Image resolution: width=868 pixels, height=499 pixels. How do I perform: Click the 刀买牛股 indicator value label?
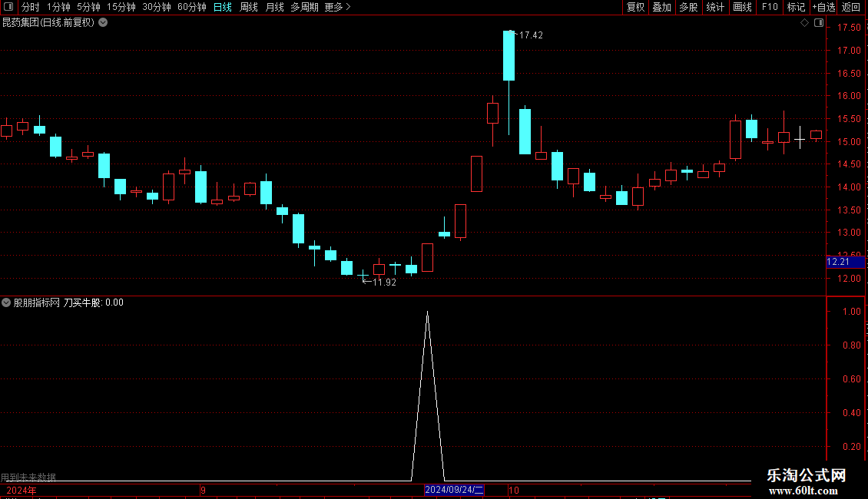click(93, 302)
